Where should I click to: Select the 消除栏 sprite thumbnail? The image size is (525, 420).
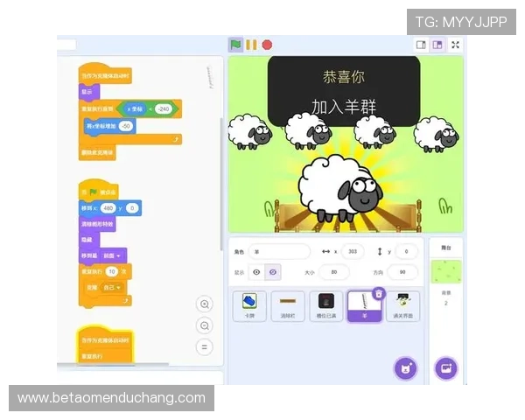click(288, 306)
